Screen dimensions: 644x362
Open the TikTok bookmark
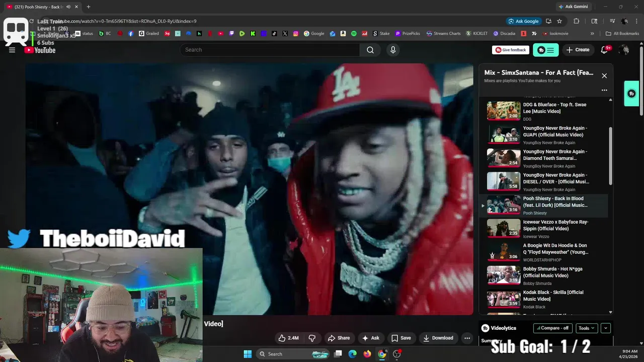pos(274,34)
